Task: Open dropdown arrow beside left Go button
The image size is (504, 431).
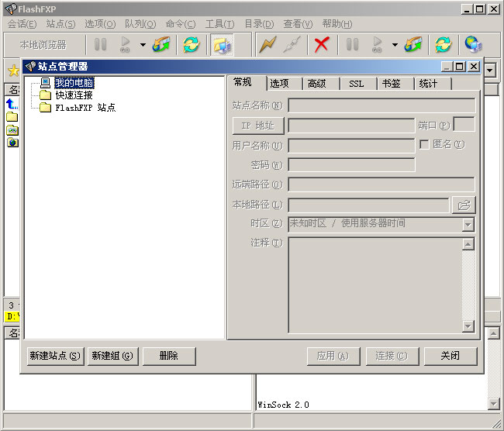Action: tap(143, 44)
